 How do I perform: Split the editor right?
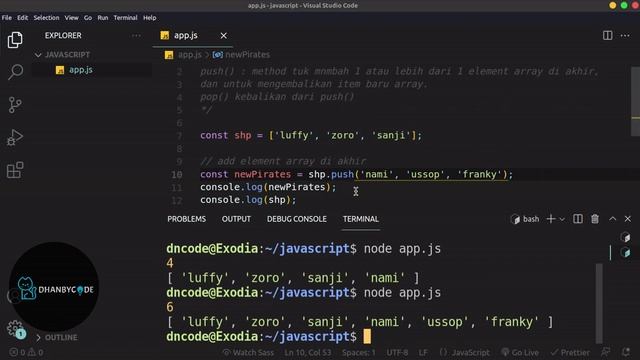(607, 36)
